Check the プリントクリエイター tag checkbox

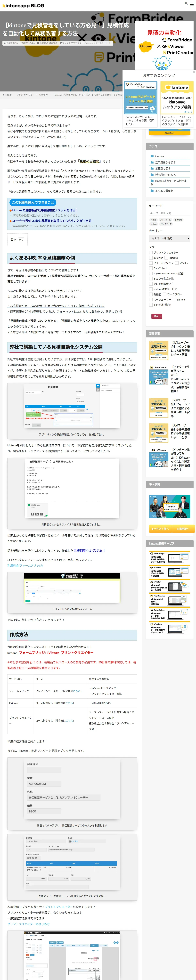(x=151, y=253)
